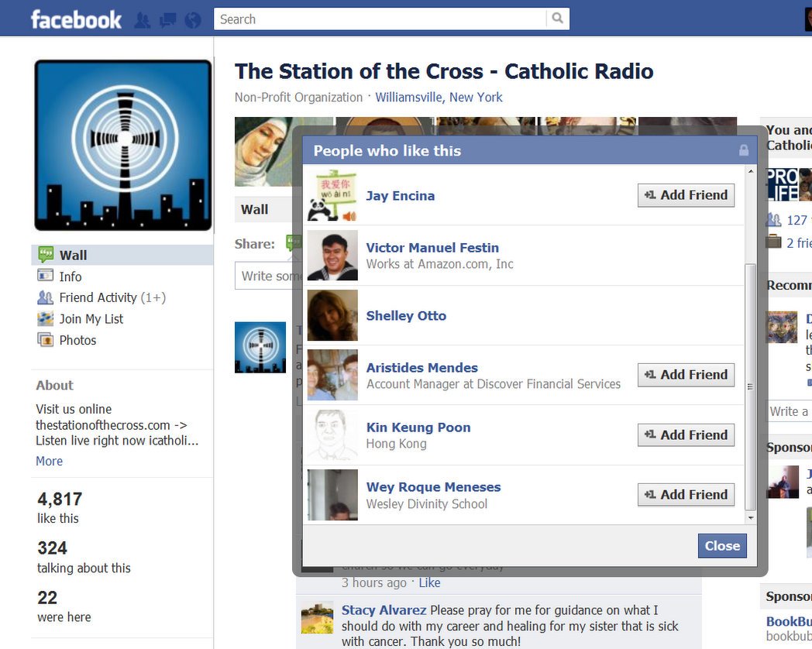Add Wey Roque Meneses as friend
This screenshot has width=812, height=649.
(x=686, y=494)
